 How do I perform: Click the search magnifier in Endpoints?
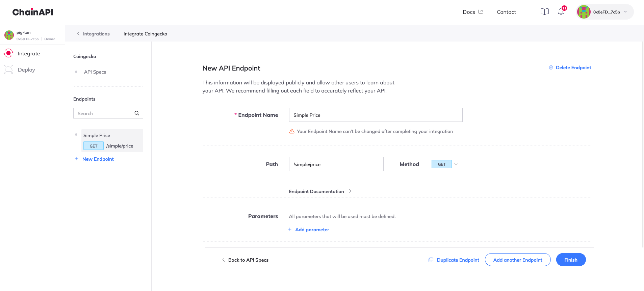[137, 113]
